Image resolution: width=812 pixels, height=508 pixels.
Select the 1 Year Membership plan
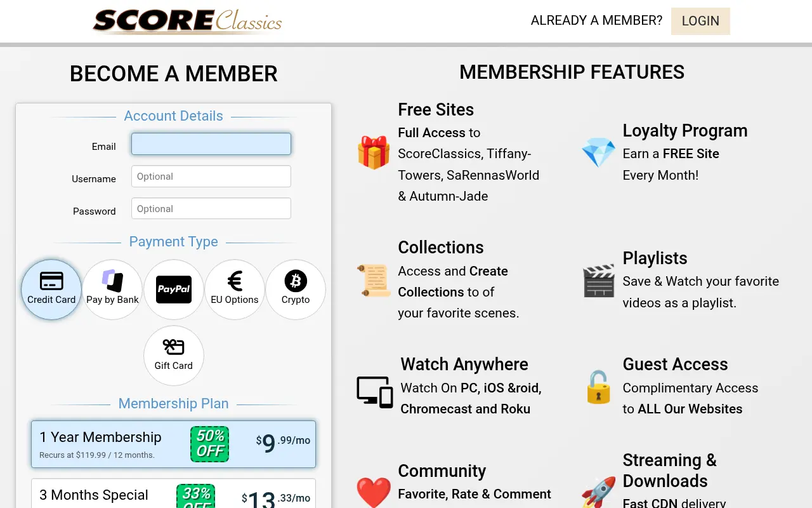[174, 444]
